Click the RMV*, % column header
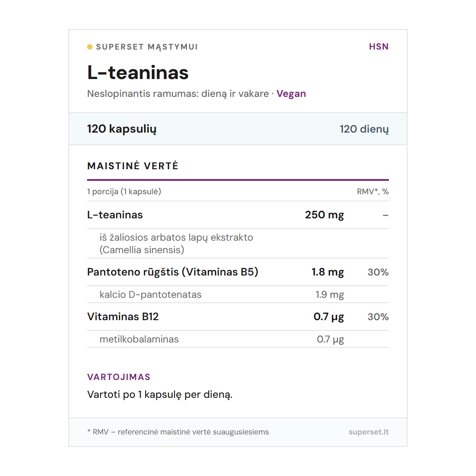The image size is (476, 476). [x=372, y=192]
